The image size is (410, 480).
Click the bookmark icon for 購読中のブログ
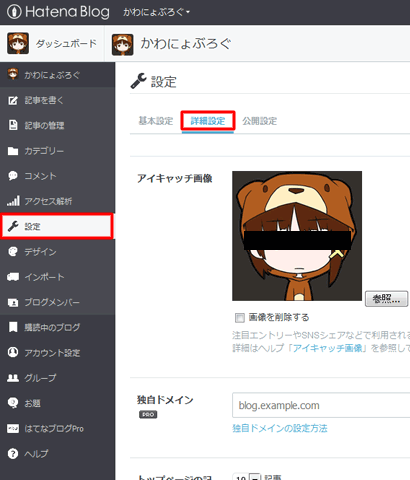point(13,327)
